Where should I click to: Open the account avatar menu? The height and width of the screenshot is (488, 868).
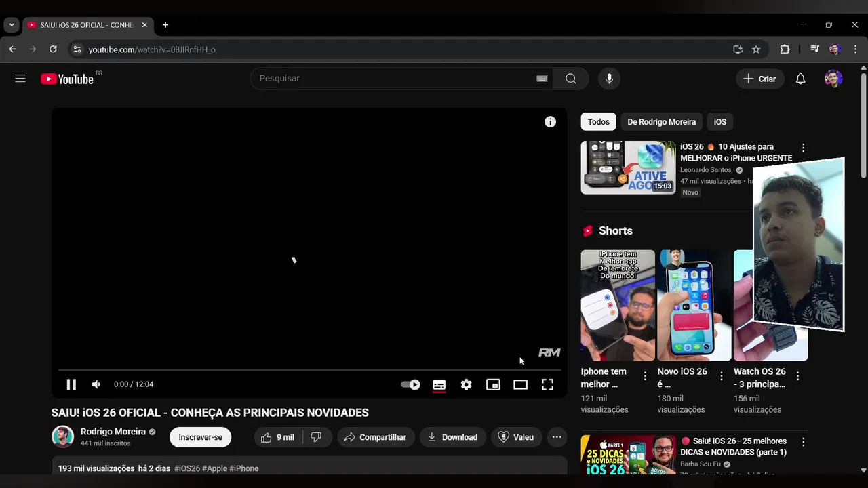coord(833,79)
